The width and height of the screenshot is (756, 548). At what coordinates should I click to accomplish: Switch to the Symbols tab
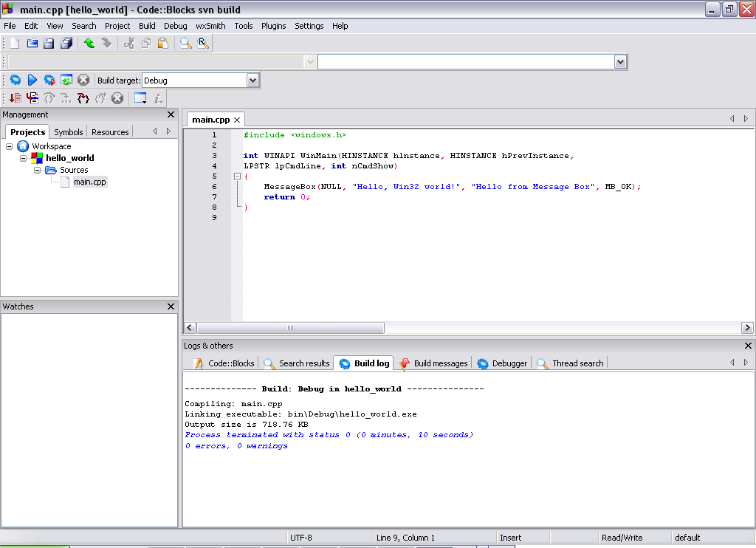[x=68, y=132]
